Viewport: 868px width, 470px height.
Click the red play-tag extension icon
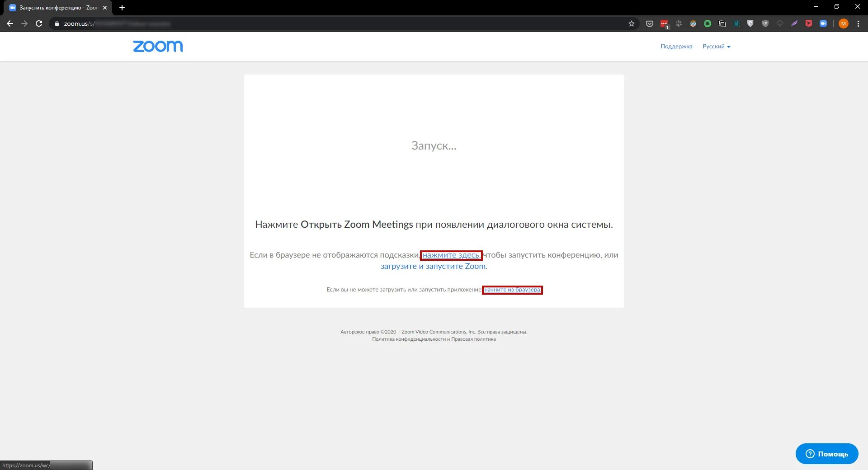[809, 23]
